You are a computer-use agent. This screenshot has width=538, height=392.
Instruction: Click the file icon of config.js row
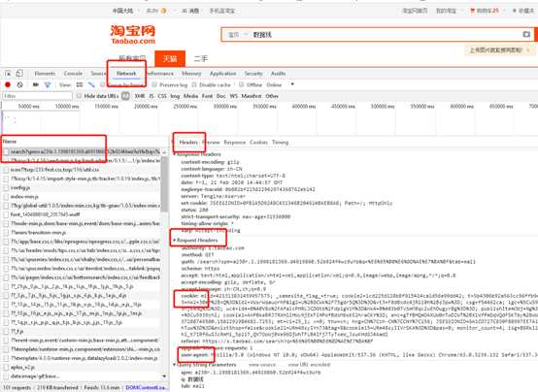pos(6,188)
